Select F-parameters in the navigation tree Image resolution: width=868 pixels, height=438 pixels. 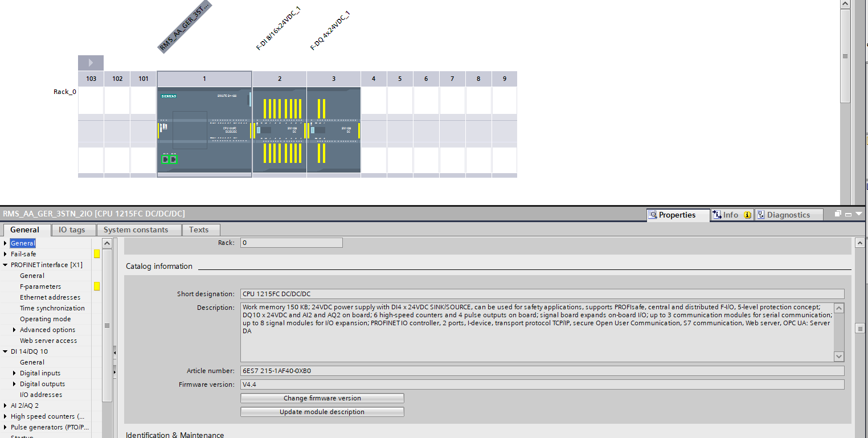[40, 286]
